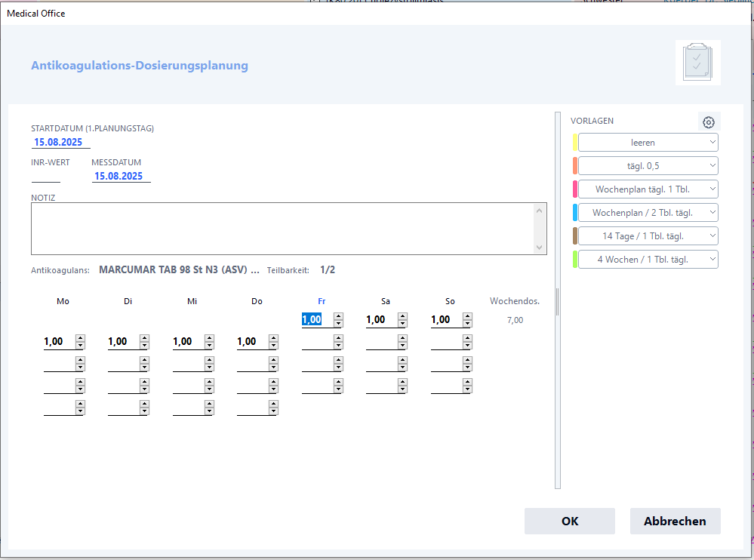Screen dimensions: 754x560
Task: Click the blue swatch beside Wochenplan / 2 Tbl.
Action: click(x=575, y=212)
